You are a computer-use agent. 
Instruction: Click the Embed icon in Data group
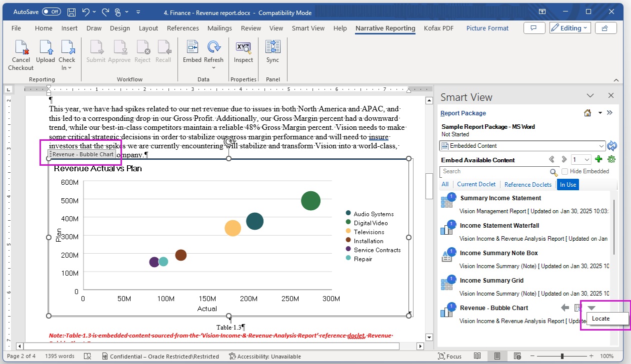tap(192, 47)
